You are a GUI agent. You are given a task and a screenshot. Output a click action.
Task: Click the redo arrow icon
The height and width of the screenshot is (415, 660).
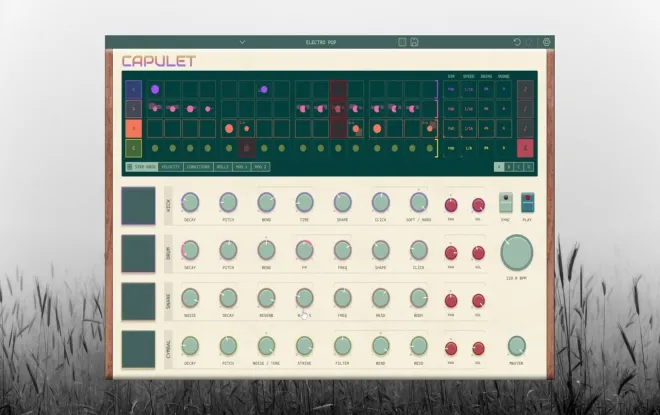coord(529,42)
